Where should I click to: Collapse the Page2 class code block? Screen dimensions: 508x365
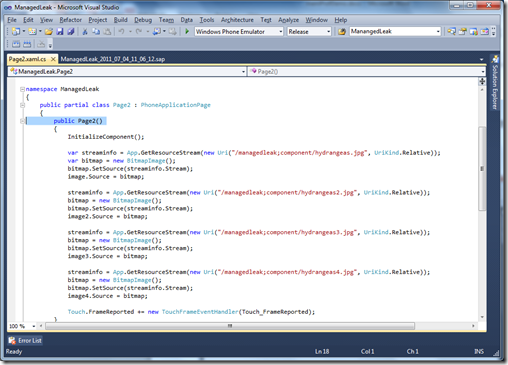point(22,105)
